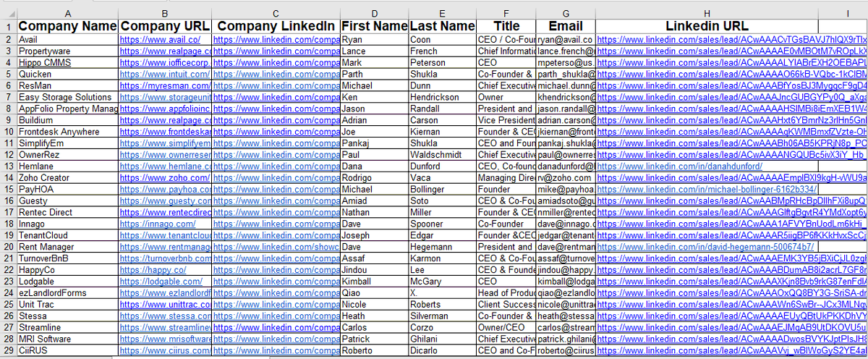Select the TenantCloud company cell
The height and width of the screenshot is (359, 868).
click(67, 236)
